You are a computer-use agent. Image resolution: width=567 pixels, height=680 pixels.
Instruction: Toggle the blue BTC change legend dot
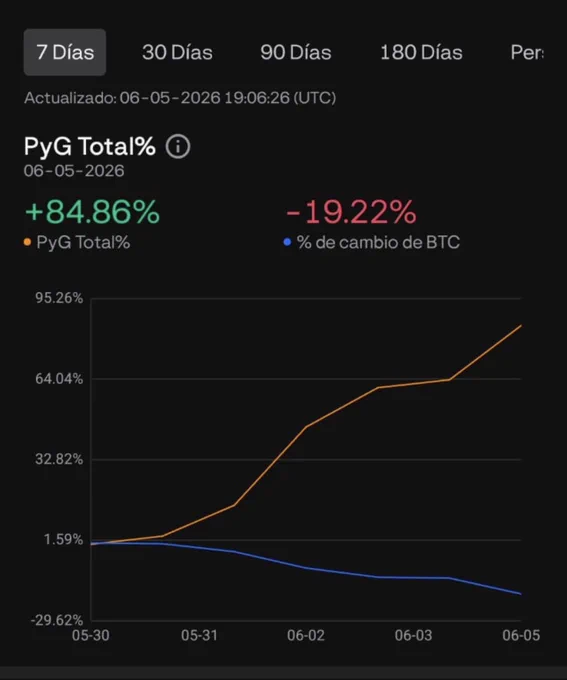287,242
